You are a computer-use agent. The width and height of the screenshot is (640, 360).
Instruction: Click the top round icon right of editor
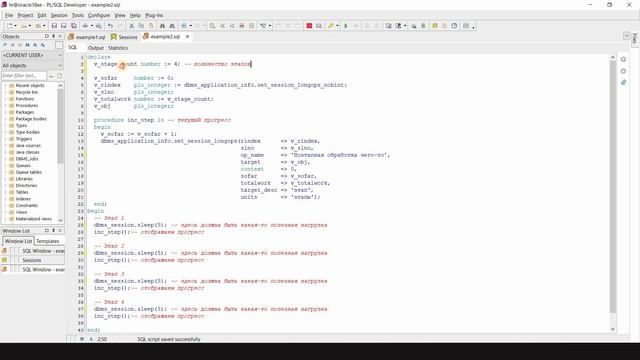(623, 60)
